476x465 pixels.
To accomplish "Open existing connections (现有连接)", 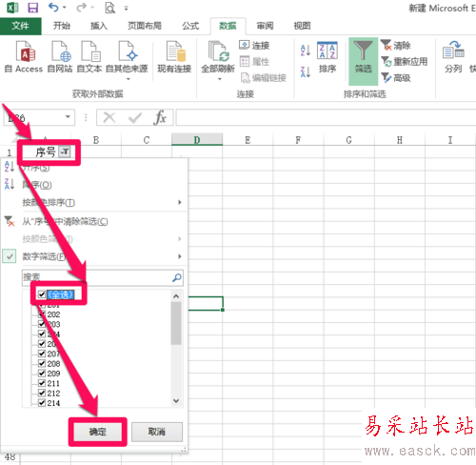I will pos(174,57).
